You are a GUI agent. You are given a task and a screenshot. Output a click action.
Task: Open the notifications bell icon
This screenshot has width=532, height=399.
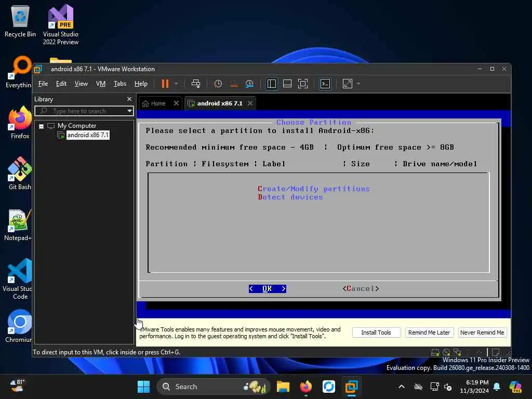coord(497,387)
